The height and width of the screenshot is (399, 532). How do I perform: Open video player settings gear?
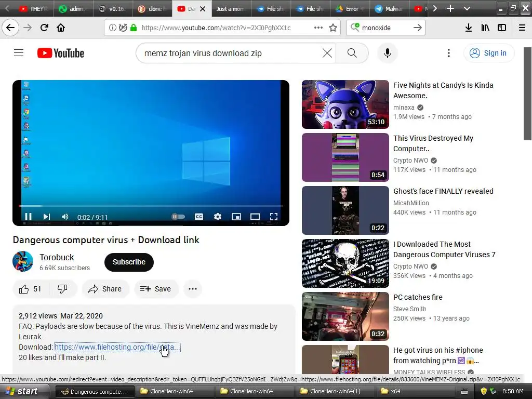pyautogui.click(x=218, y=217)
